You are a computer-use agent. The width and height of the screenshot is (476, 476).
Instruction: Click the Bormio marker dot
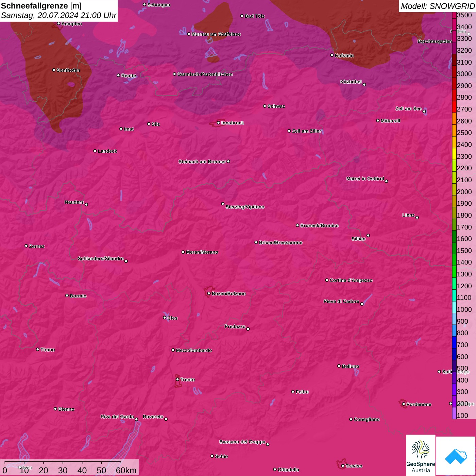67,295
